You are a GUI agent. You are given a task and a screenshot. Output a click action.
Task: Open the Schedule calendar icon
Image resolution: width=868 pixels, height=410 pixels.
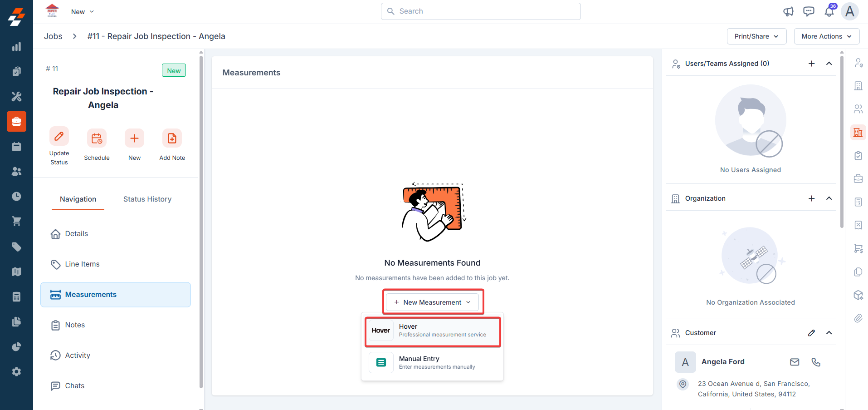click(97, 138)
